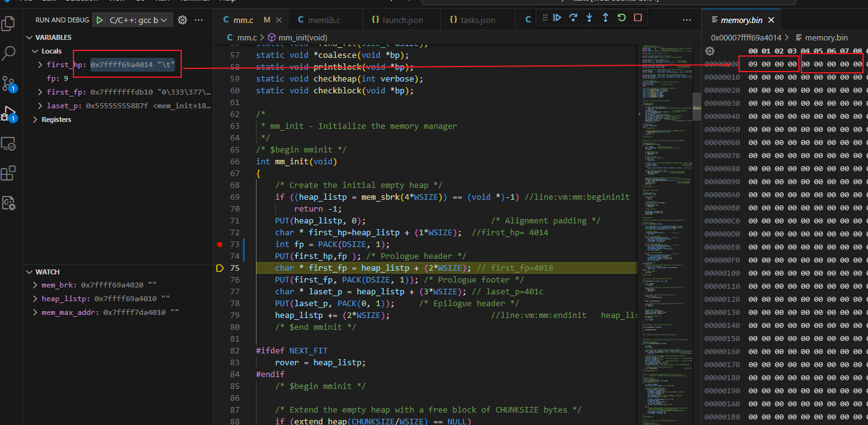
Task: Open Source Control view
Action: [9, 83]
